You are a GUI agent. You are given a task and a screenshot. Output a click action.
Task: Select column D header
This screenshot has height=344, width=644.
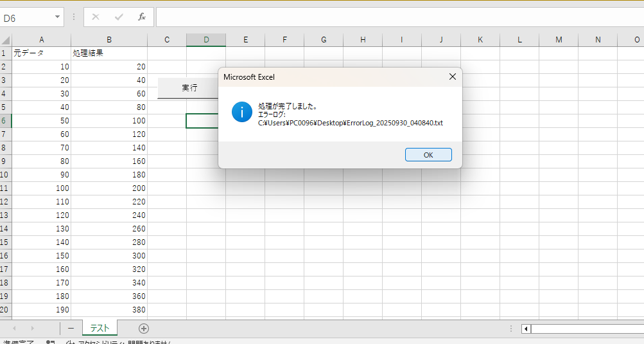click(206, 40)
